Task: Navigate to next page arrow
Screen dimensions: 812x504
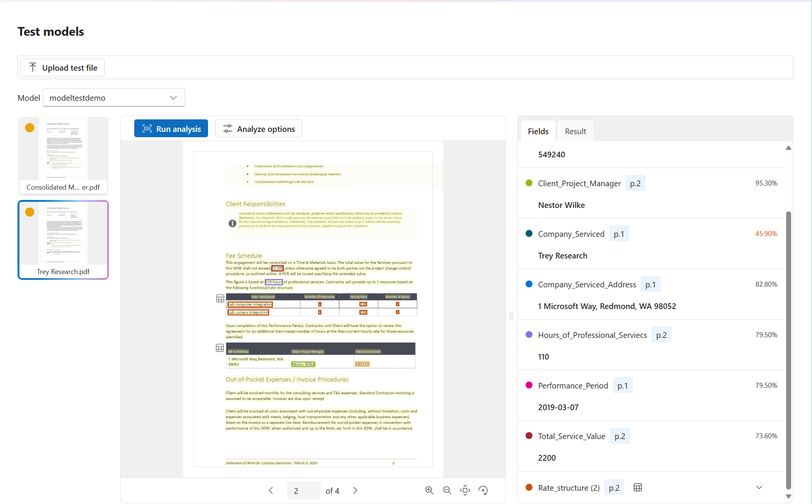Action: pyautogui.click(x=356, y=490)
